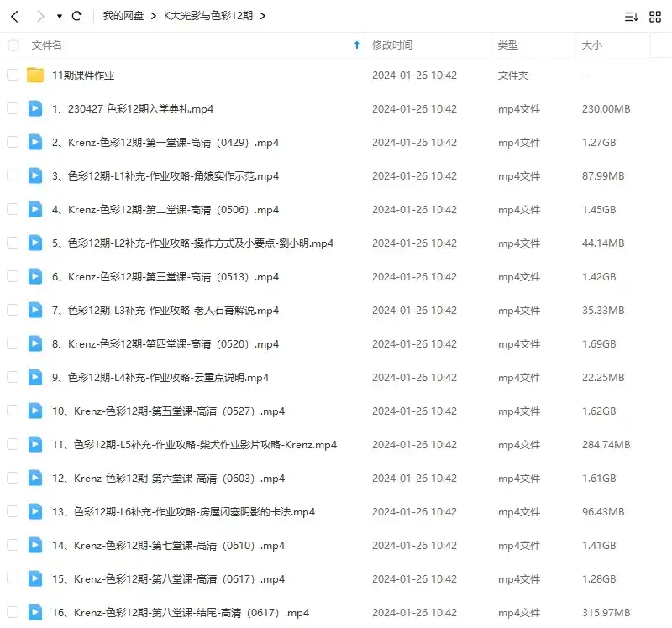The height and width of the screenshot is (628, 672).
Task: Click the video icon of 柴犬作业攻略 file
Action: click(34, 444)
